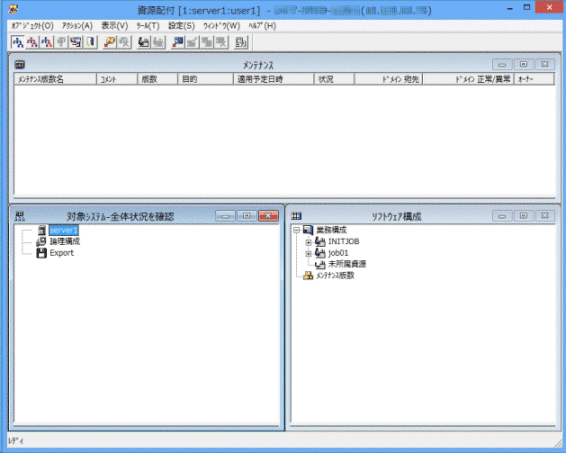Open the ヘルプ(H) menu
Image resolution: width=566 pixels, height=453 pixels.
262,26
